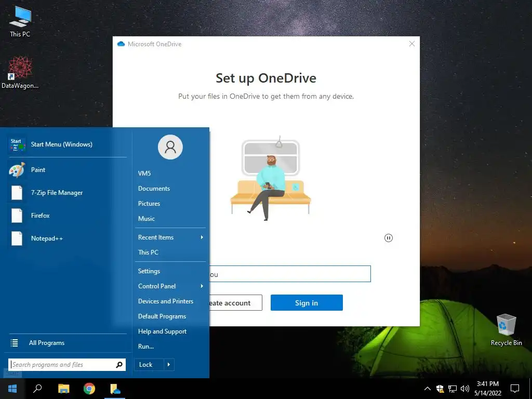Open the This PC desktop icon
Screen dimensions: 532x399
(x=20, y=21)
